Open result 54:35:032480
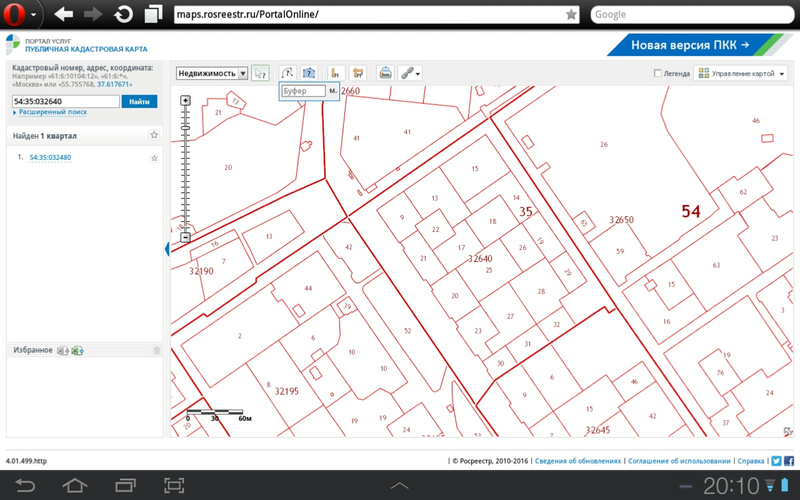Image resolution: width=800 pixels, height=500 pixels. [50, 158]
